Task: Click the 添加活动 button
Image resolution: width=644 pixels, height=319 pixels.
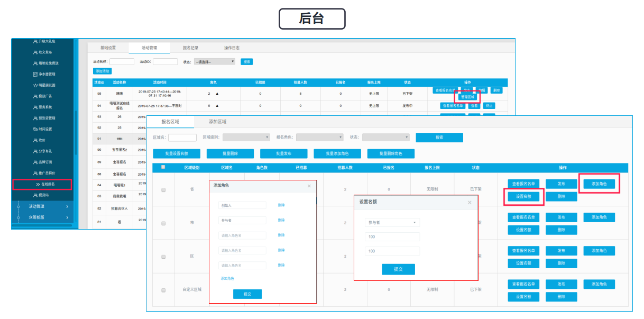Action: tap(103, 71)
